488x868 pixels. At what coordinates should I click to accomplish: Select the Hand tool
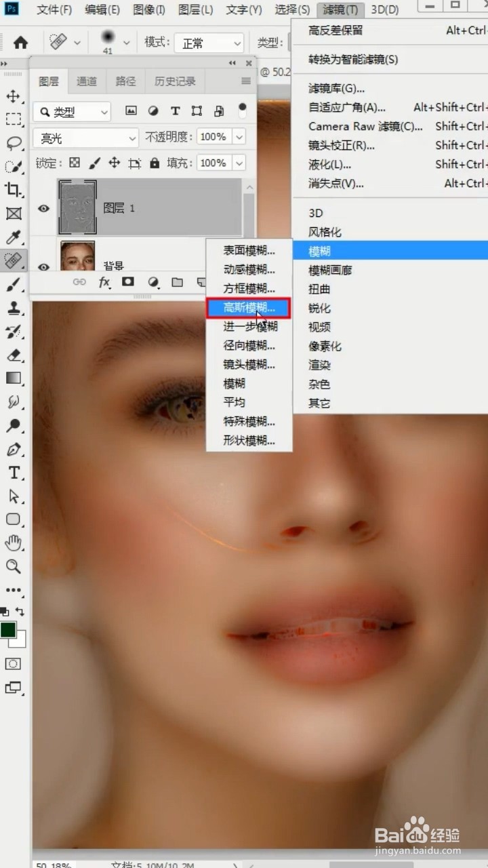pos(13,543)
